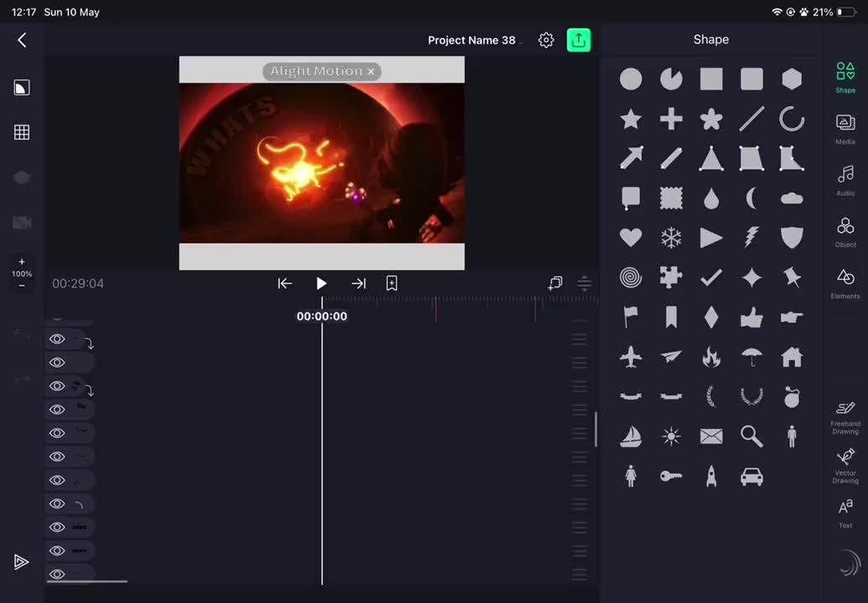The width and height of the screenshot is (868, 603).
Task: Insert the postage stamp shape
Action: (671, 198)
